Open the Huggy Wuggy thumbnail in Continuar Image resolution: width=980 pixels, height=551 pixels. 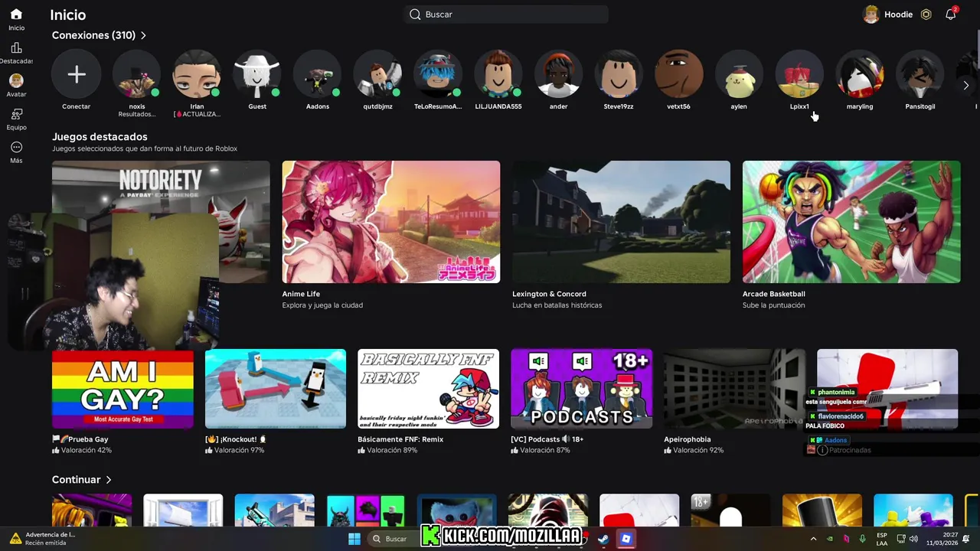click(457, 510)
